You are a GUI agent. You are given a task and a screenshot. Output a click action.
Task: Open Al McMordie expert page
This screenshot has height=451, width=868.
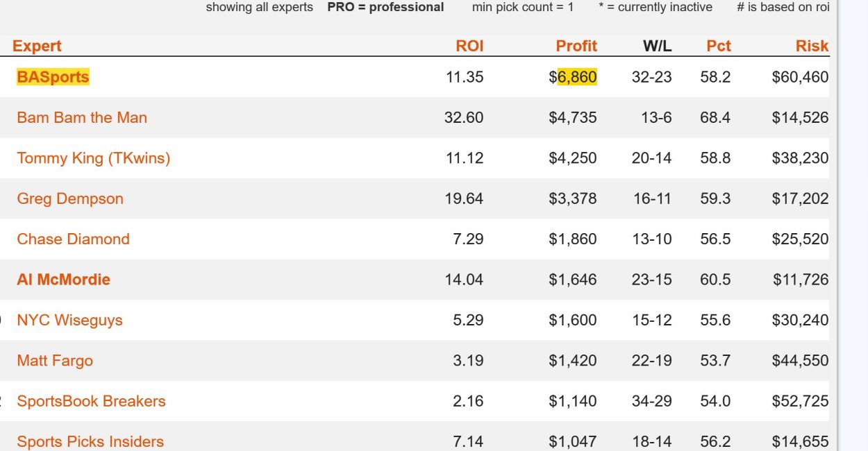click(64, 280)
